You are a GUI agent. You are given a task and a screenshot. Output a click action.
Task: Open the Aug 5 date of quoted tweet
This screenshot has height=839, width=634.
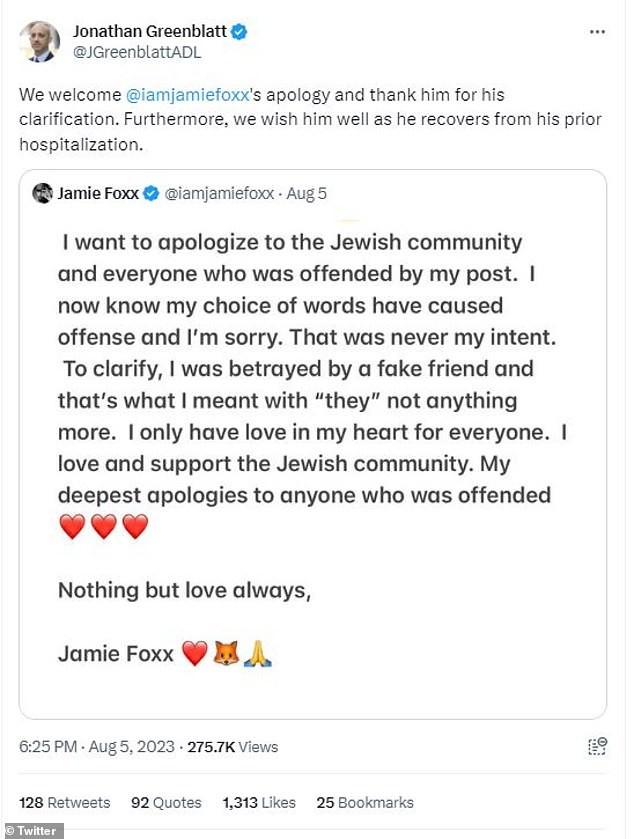[x=306, y=193]
